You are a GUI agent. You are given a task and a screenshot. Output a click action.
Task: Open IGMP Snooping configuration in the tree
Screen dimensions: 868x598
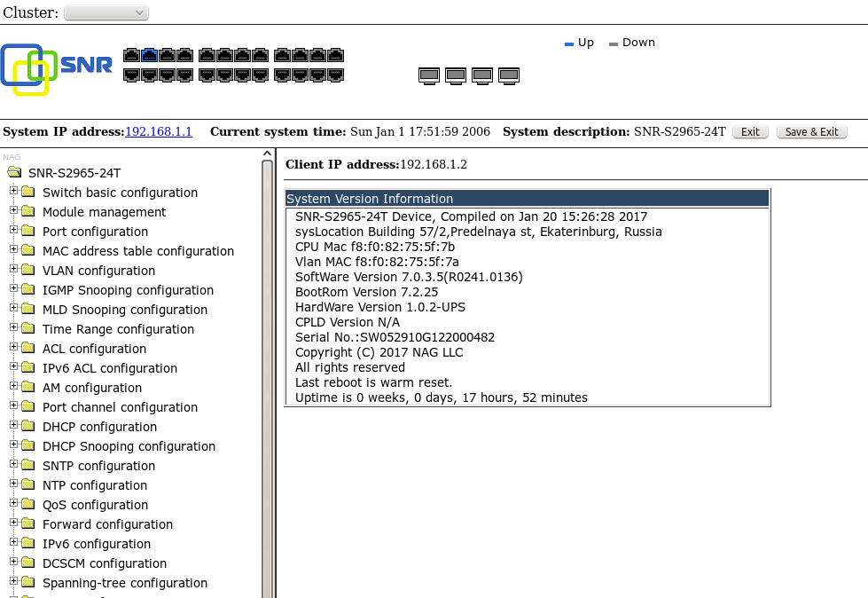128,290
